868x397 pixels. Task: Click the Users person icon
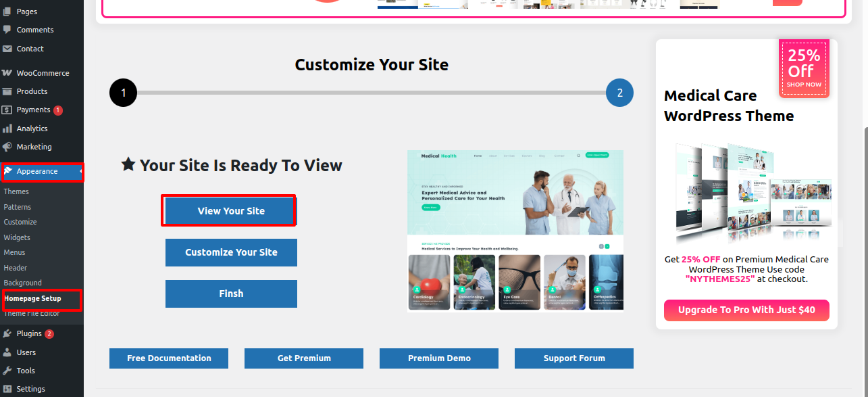7,352
